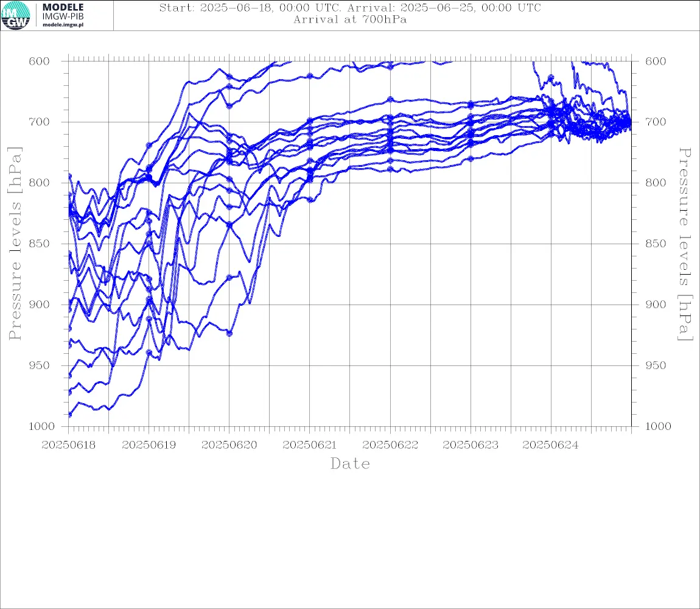Click the right axis 600 label
Viewport: 700px width, 609px height.
point(656,62)
